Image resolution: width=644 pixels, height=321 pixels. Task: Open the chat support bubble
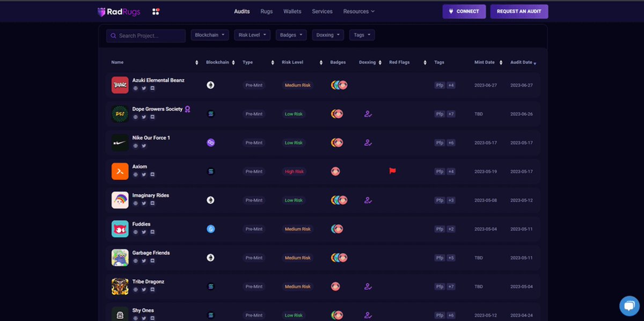(x=629, y=305)
